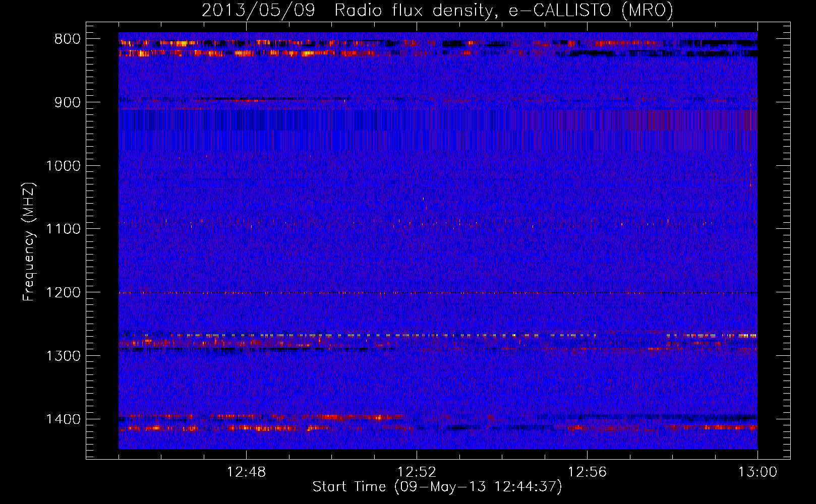Image resolution: width=816 pixels, height=504 pixels.
Task: Click the 'Start Time (09-May-13 12:44:37)' label
Action: tap(437, 487)
